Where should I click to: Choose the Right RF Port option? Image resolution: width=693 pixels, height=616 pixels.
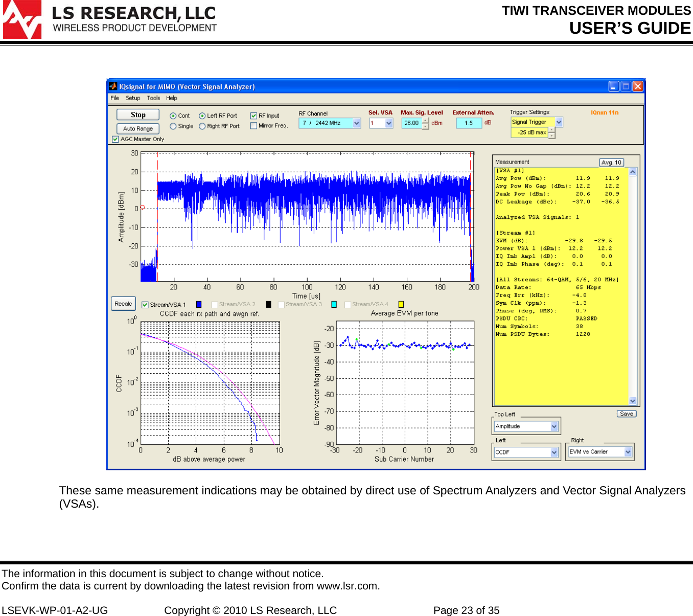[202, 126]
